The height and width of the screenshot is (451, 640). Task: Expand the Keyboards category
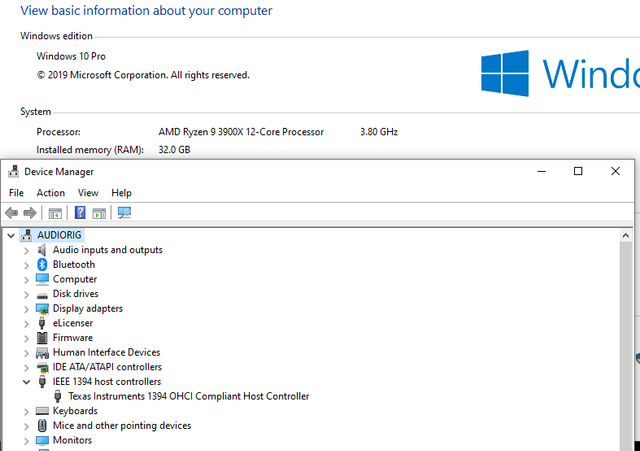tap(27, 411)
